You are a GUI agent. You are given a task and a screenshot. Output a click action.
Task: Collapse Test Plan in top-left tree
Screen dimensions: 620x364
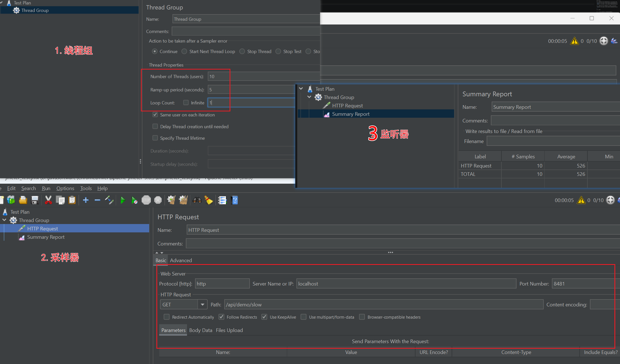pyautogui.click(x=1, y=2)
